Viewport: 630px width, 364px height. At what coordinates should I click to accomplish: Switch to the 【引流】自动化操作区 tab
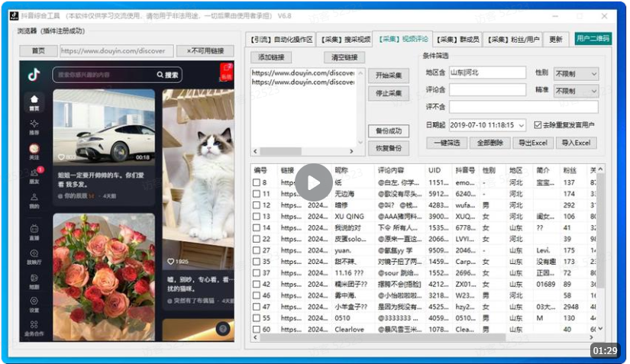pos(281,39)
